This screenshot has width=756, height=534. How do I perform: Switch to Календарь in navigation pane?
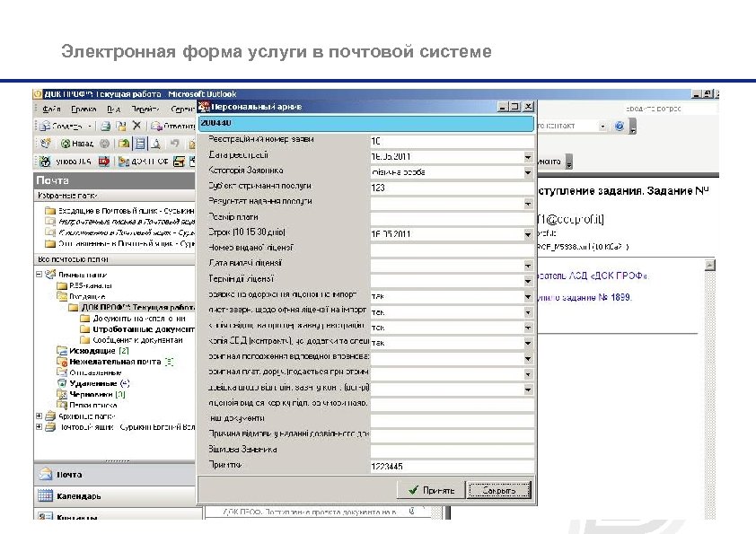pyautogui.click(x=115, y=496)
